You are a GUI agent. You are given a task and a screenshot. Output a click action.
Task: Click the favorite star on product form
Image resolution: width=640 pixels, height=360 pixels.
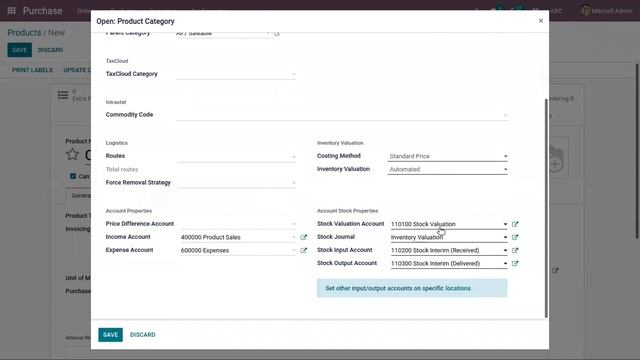tap(72, 154)
